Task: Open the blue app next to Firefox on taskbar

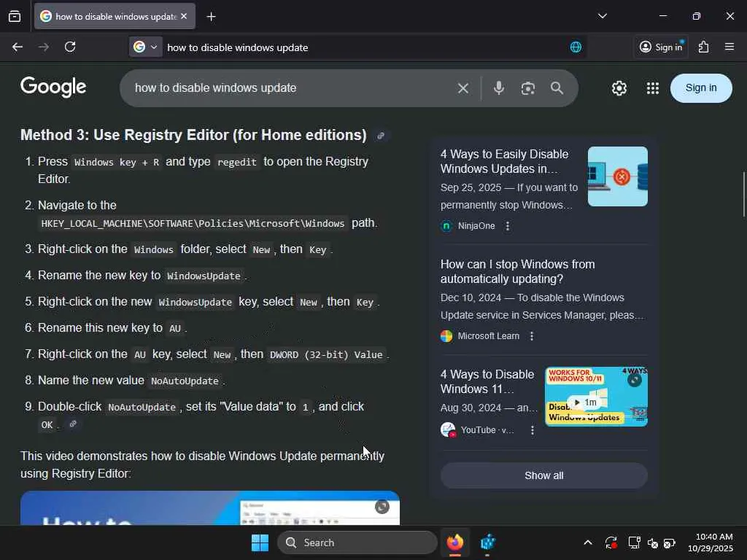Action: 488,542
